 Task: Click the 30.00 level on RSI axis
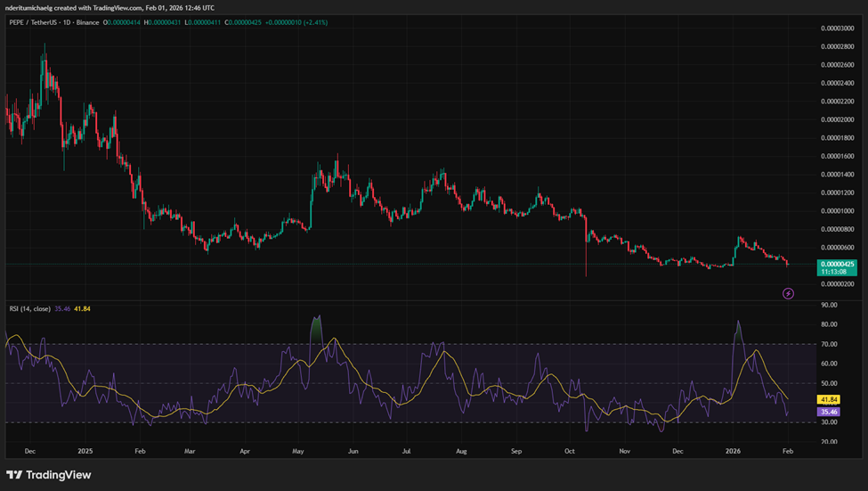(x=830, y=422)
